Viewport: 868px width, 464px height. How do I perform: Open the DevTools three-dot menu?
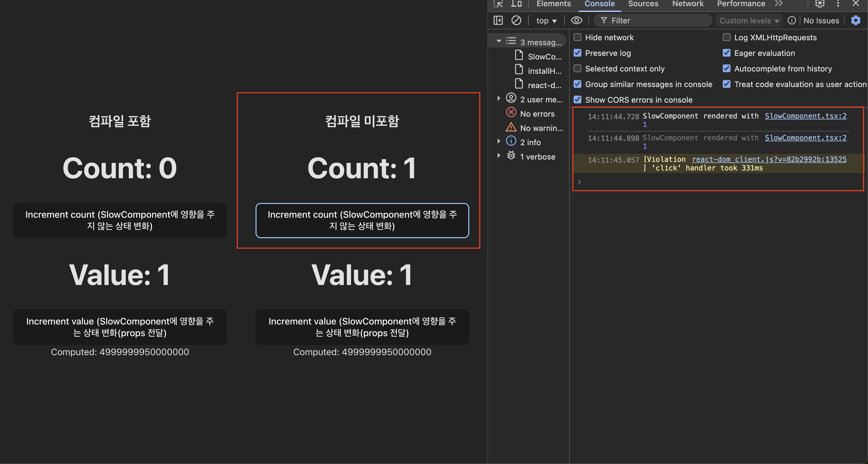tap(838, 4)
